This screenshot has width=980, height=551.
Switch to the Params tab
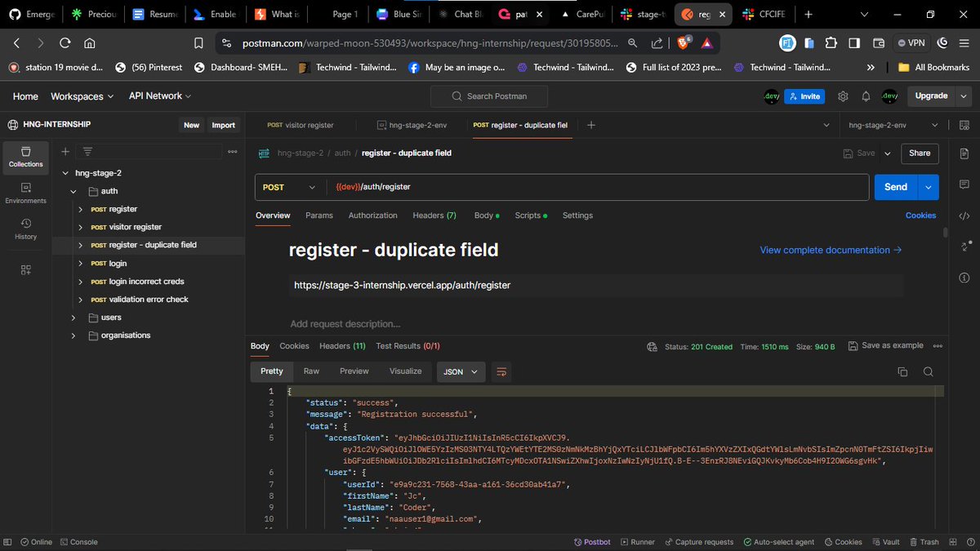pyautogui.click(x=319, y=216)
